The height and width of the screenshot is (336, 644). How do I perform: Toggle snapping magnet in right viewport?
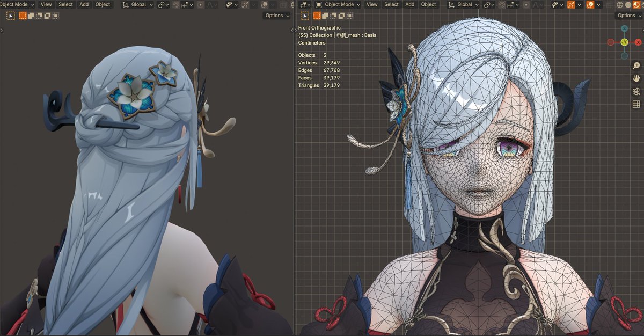click(502, 4)
